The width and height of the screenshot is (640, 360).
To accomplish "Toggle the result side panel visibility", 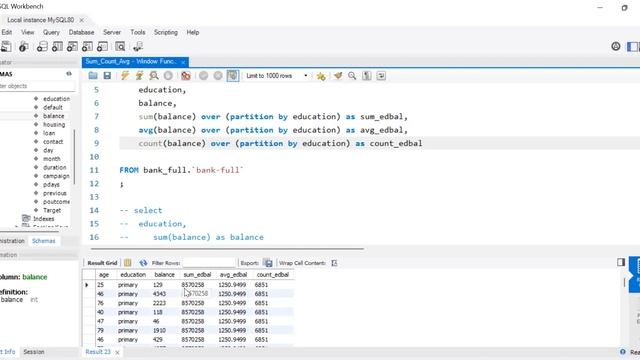I will click(x=621, y=262).
